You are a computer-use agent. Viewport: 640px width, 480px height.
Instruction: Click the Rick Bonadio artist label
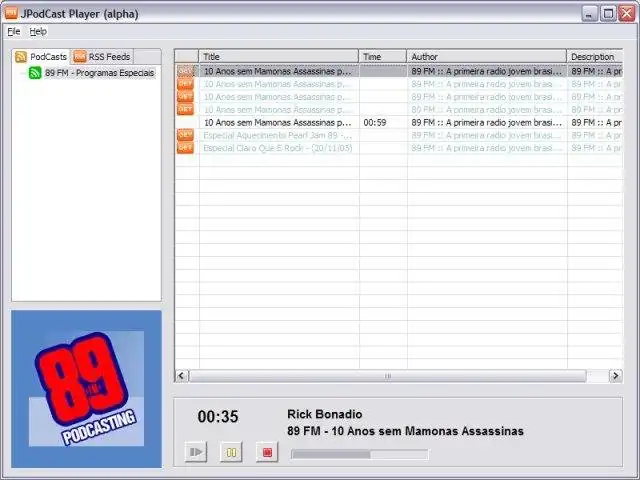324,414
